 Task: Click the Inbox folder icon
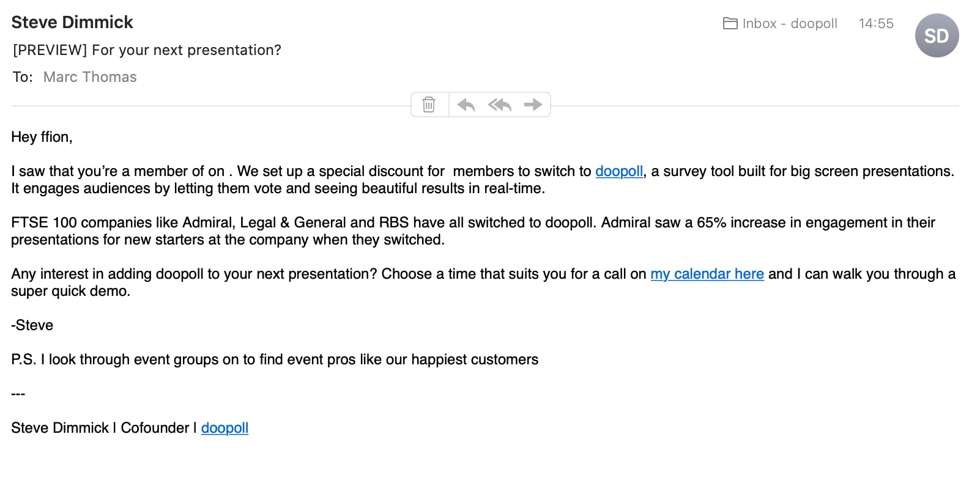pyautogui.click(x=730, y=23)
